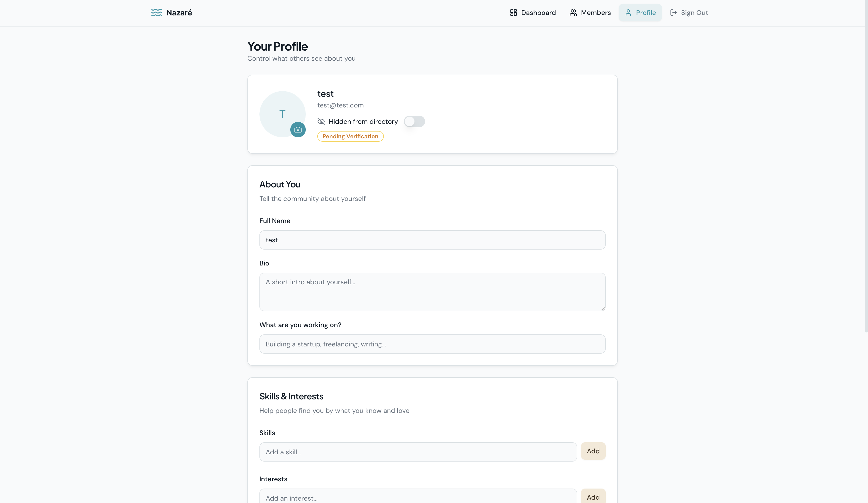
Task: Sign out of the account
Action: pyautogui.click(x=689, y=13)
